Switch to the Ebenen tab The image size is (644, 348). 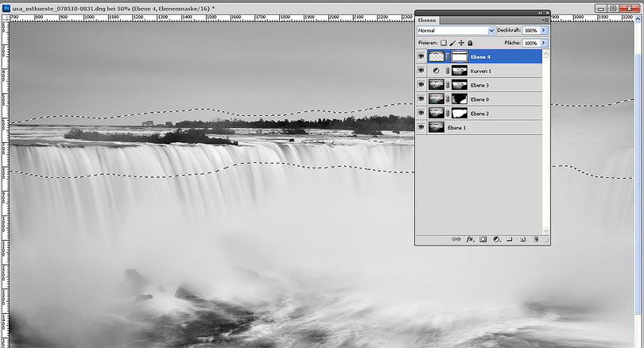427,20
